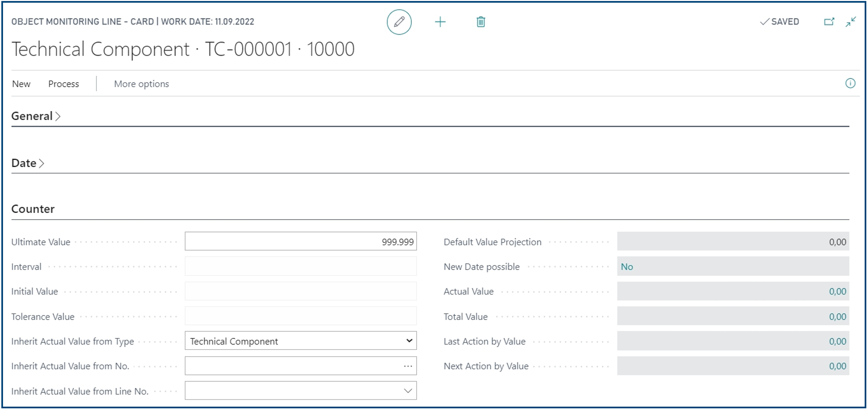The image size is (868, 410).
Task: Click the Tolerance Value field
Action: pos(301,316)
